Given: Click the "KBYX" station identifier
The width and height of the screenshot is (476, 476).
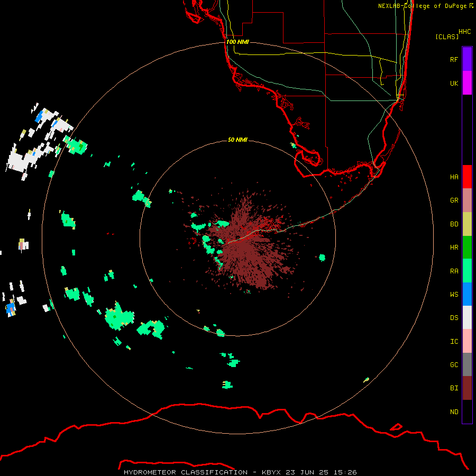Looking at the screenshot, I should [271, 472].
